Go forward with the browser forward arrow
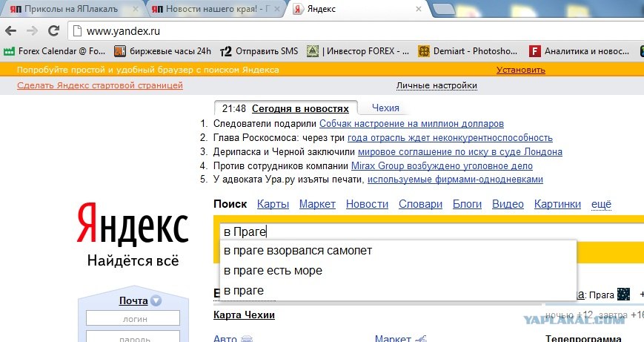This screenshot has width=644, height=342. [x=32, y=31]
